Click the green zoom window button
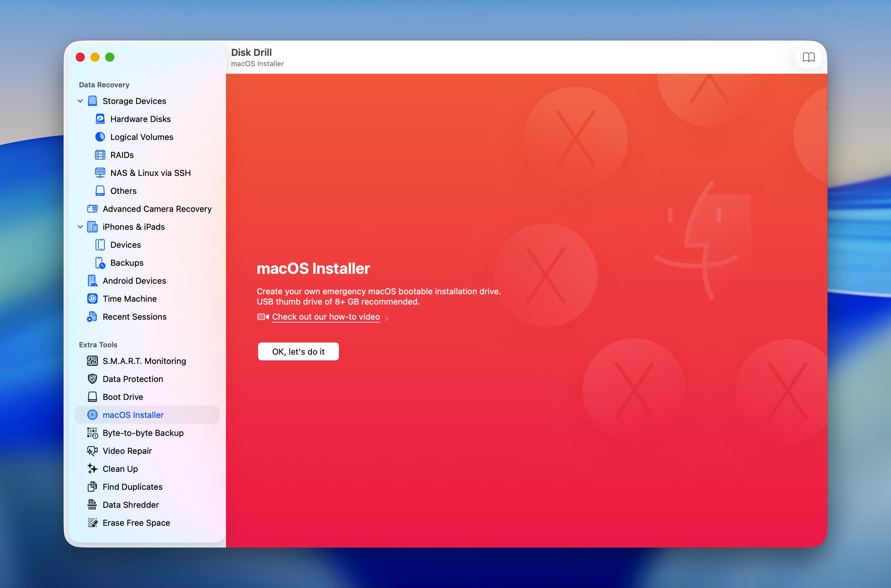This screenshot has height=588, width=891. pyautogui.click(x=110, y=57)
